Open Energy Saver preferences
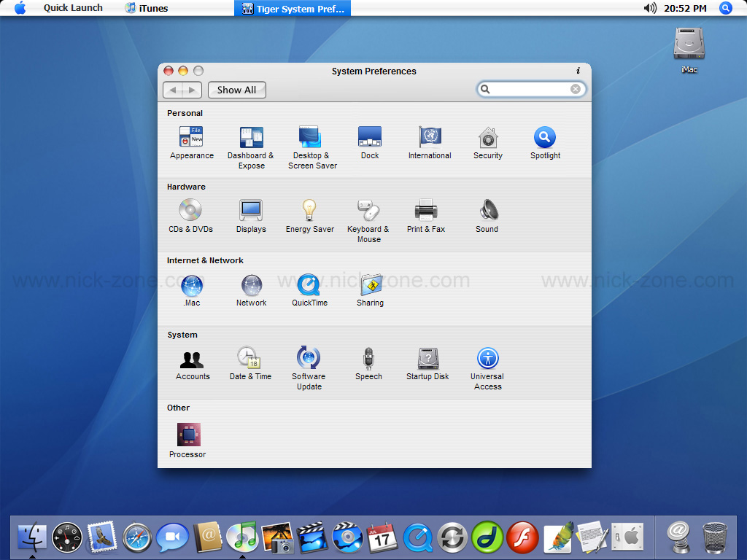747x560 pixels. 309,216
